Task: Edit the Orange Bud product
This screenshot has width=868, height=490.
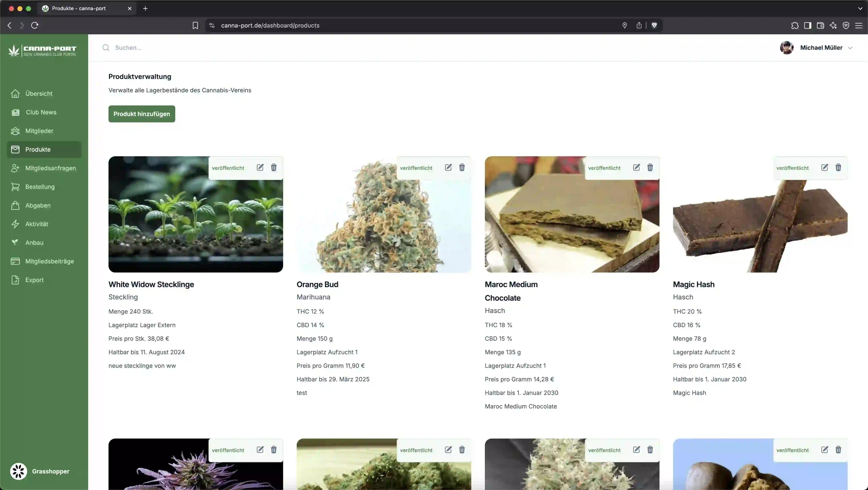Action: 448,167
